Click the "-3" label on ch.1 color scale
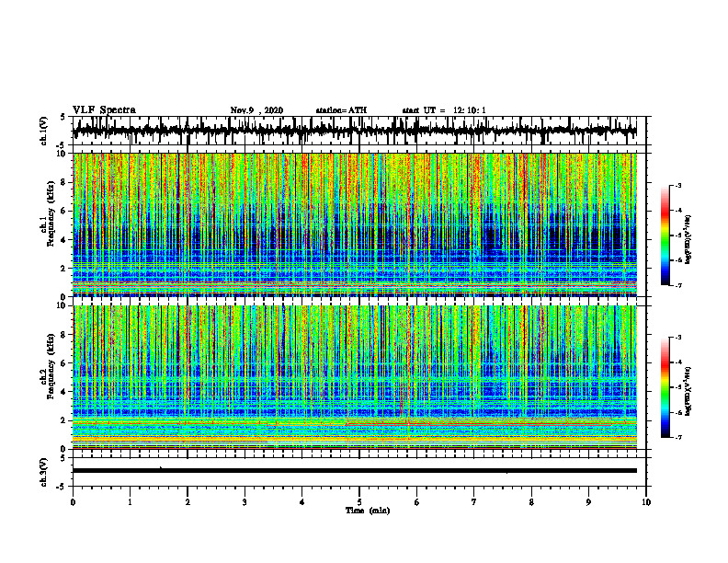 [x=678, y=186]
